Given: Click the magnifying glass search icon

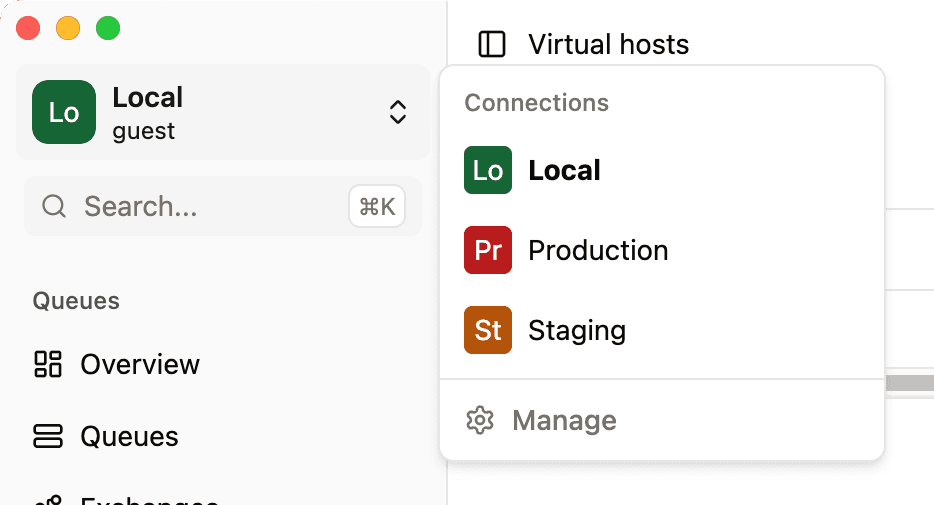Looking at the screenshot, I should (x=54, y=206).
